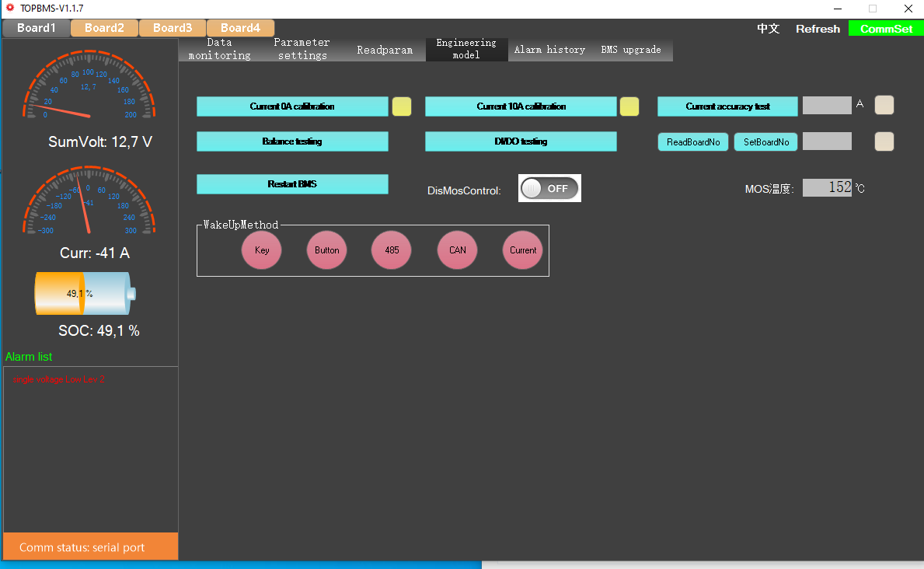Toggle the DisMosControl OFF switch
The image size is (924, 569).
pos(549,188)
